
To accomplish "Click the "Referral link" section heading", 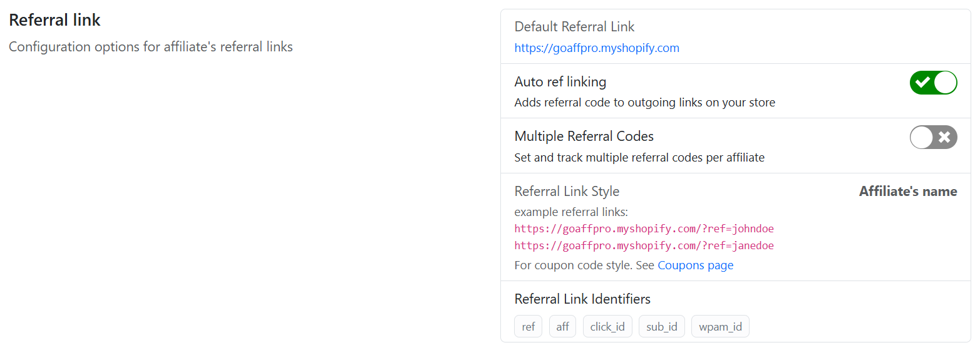I will coord(54,20).
